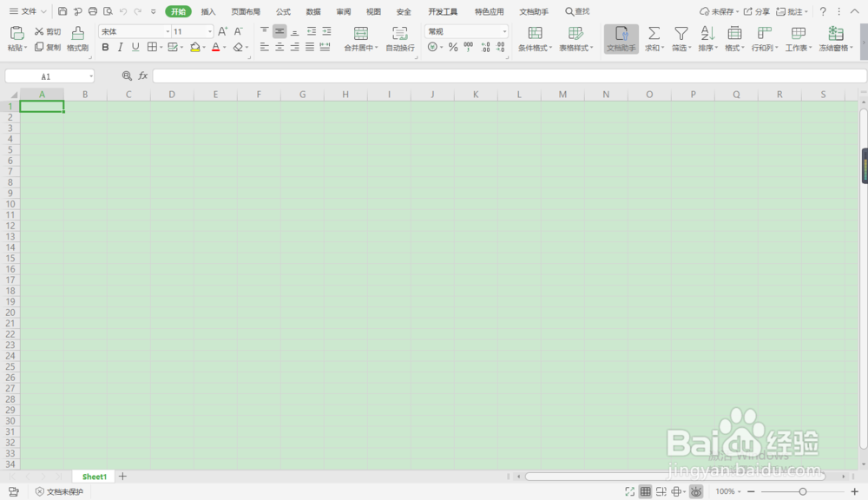Click the Merge and Center (合并居中) icon

pyautogui.click(x=360, y=34)
